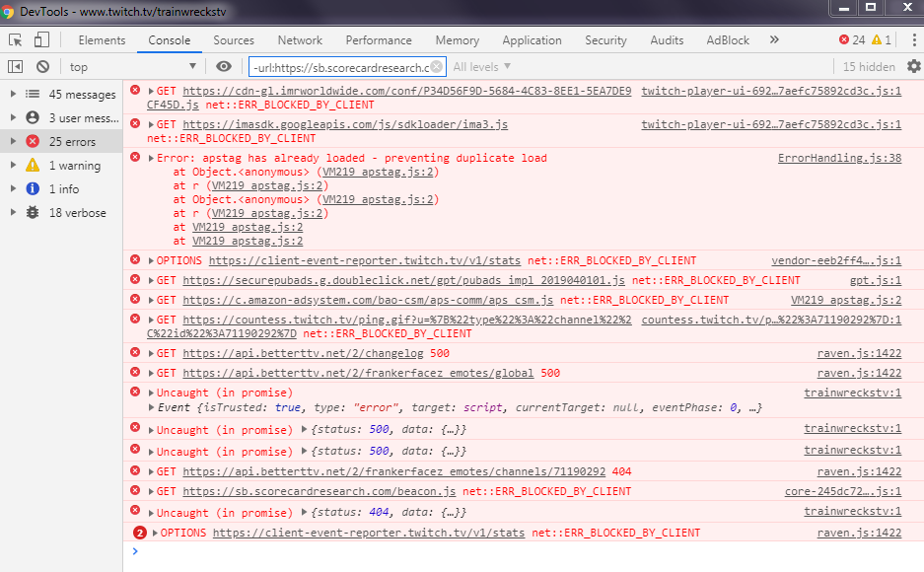
Task: Expand the 1 info group
Action: (13, 188)
